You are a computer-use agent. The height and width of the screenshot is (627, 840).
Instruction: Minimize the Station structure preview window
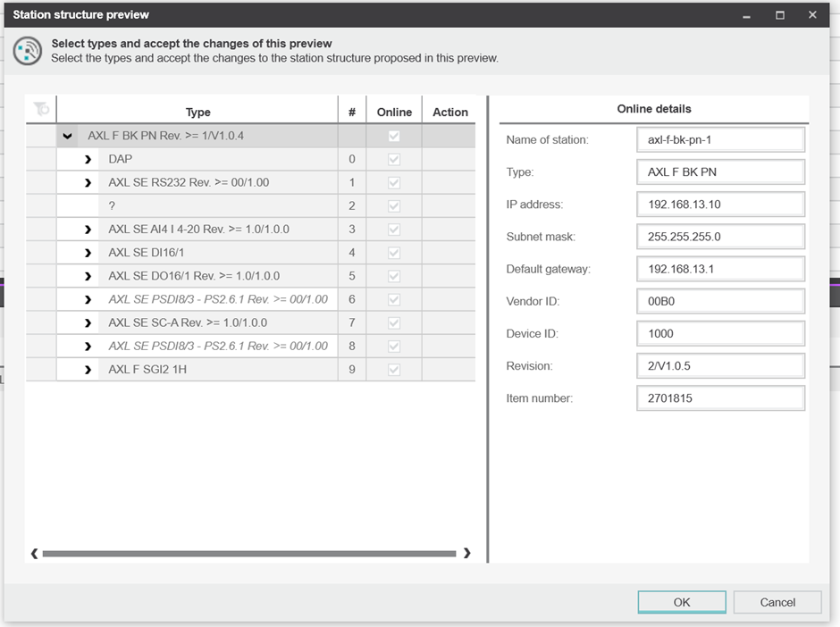pyautogui.click(x=746, y=15)
